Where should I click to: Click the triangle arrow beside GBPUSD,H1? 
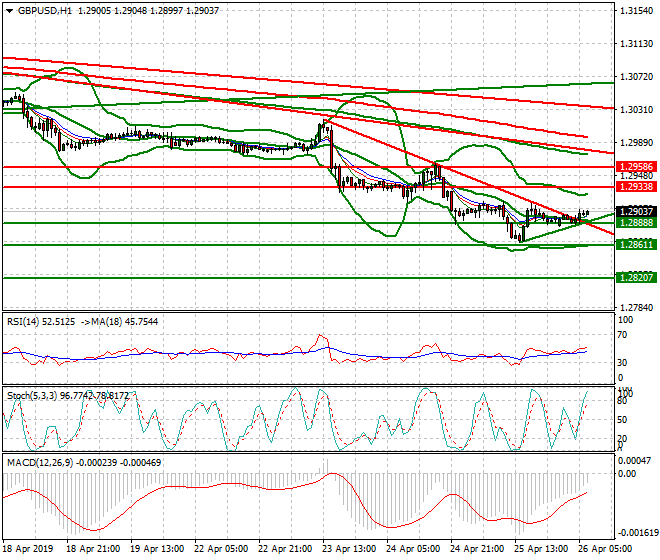(10, 11)
